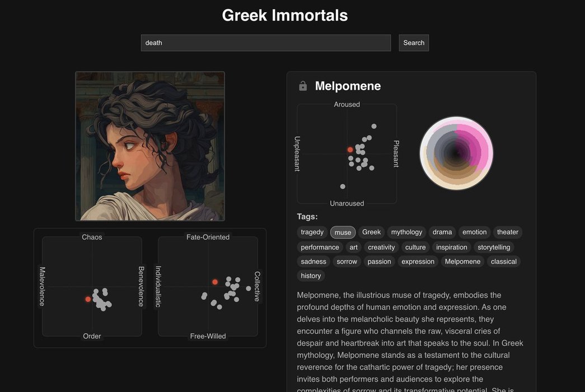
Task: Click the red dot in Chaos/Order chart
Action: [88, 299]
